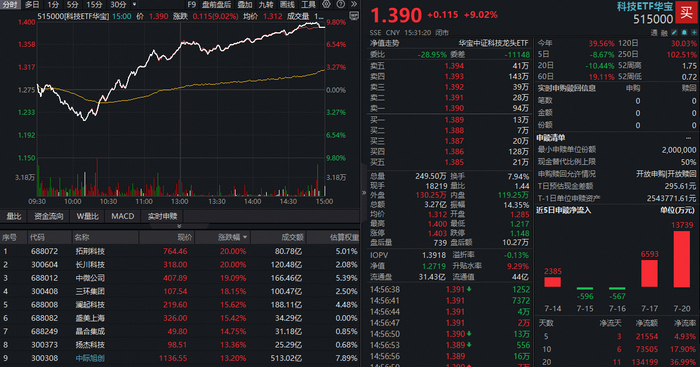Toggle the 盘前盘后 display option
700x367 pixels.
[216, 4]
